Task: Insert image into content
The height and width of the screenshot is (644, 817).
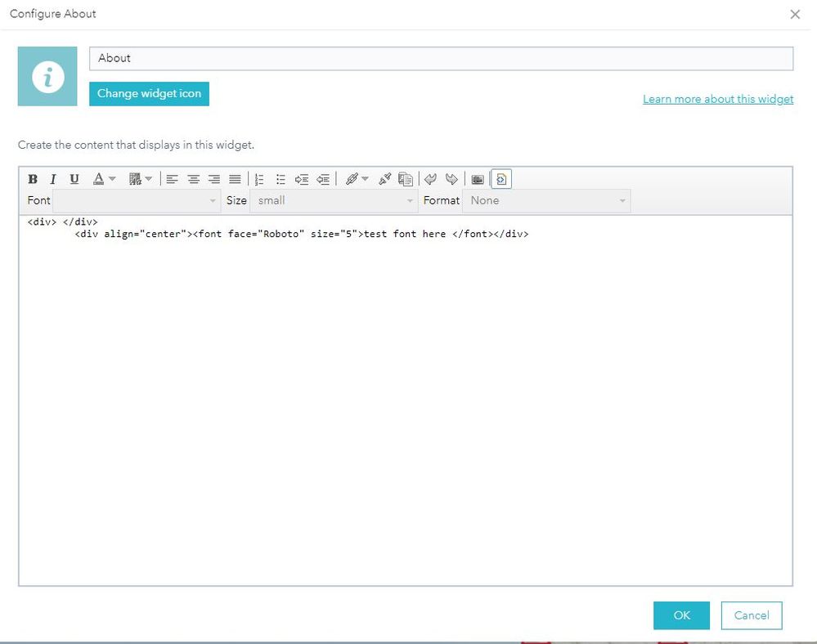Action: [x=478, y=179]
